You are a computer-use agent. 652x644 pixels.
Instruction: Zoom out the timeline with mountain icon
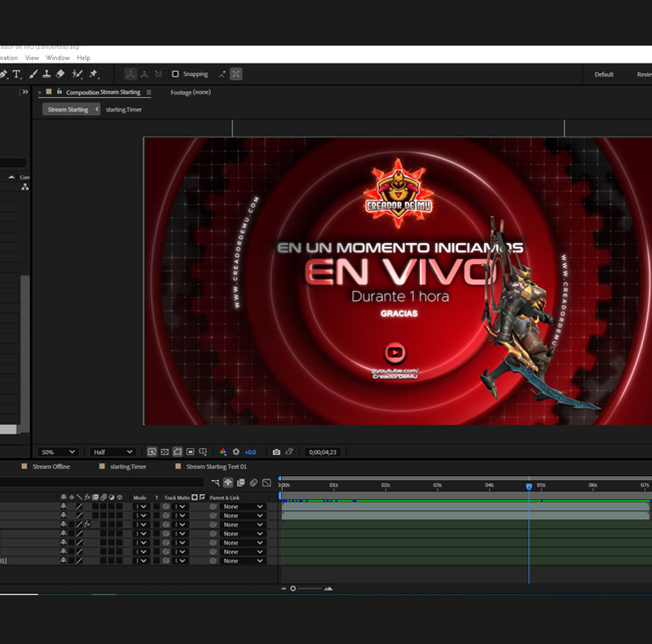284,589
